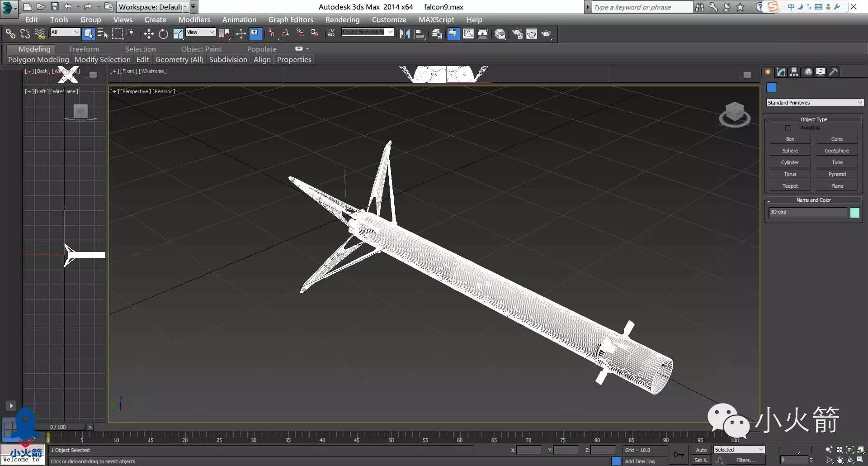Toggle Auto Key mode
This screenshot has height=466, width=868.
click(701, 450)
